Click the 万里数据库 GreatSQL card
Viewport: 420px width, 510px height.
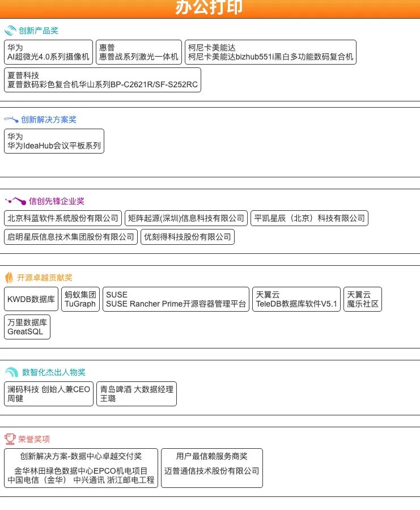pos(27,327)
